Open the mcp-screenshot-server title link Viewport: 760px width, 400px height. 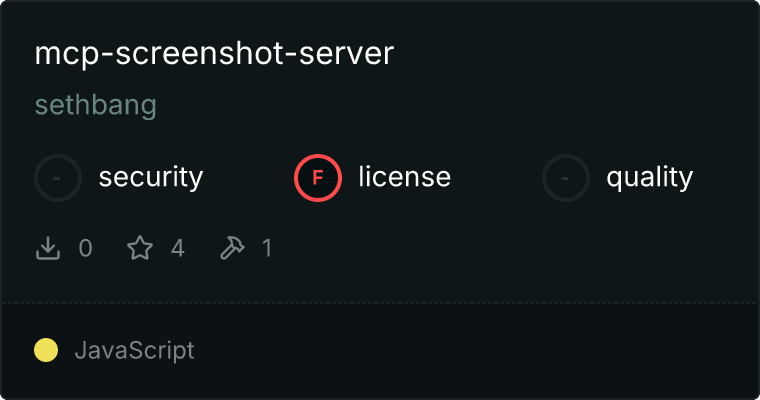[x=214, y=54]
